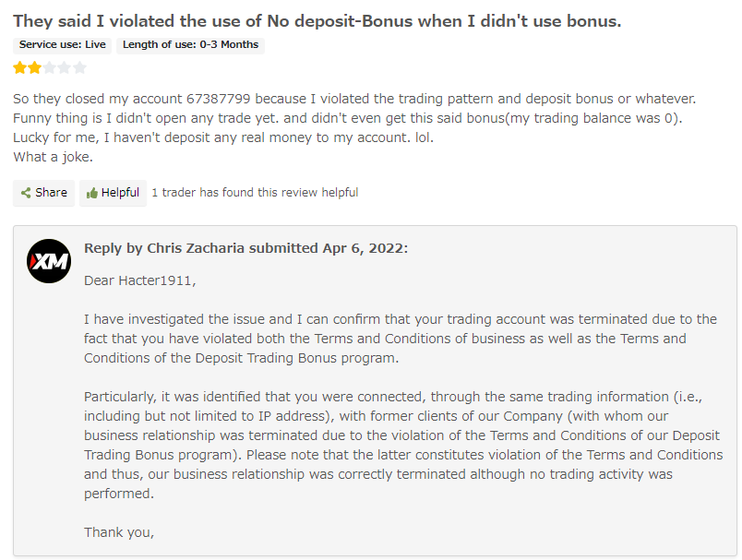Click the share icon below the review

coord(26,193)
